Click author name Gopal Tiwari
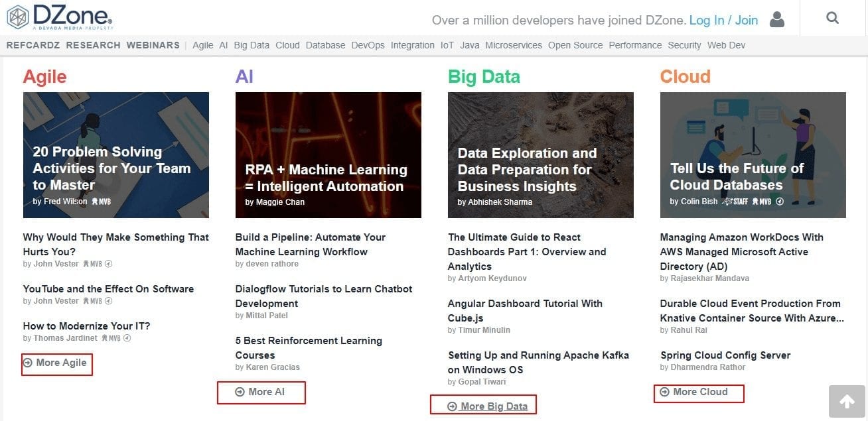Screen dimensions: 868x421 482,382
